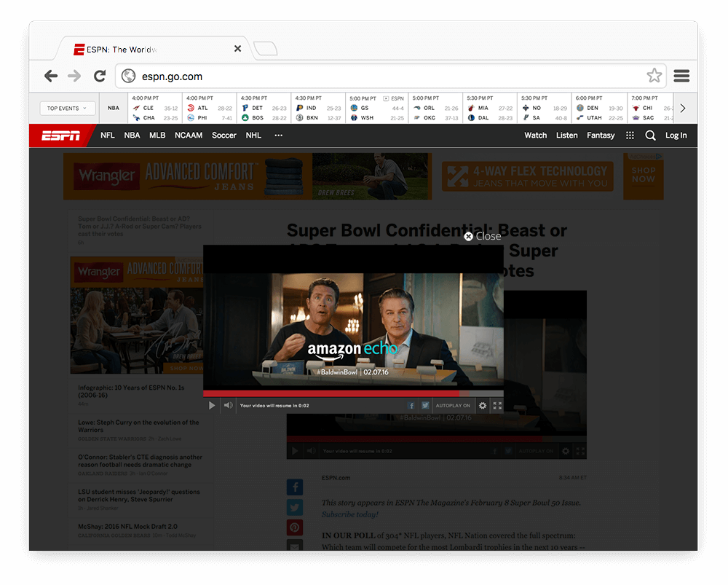Click Subscribe today! link
This screenshot has width=728, height=585.
pyautogui.click(x=350, y=514)
